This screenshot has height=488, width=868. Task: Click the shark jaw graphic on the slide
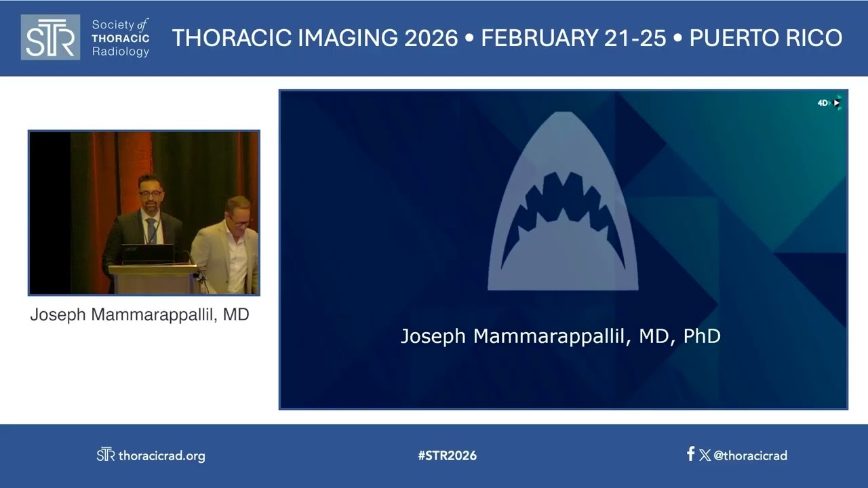(x=563, y=201)
